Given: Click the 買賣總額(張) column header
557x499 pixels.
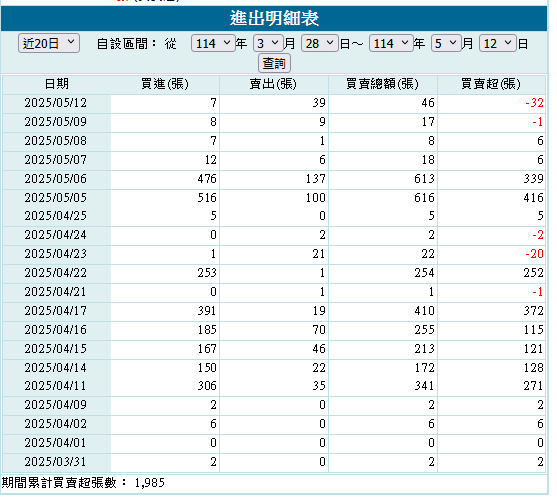Looking at the screenshot, I should tap(383, 84).
